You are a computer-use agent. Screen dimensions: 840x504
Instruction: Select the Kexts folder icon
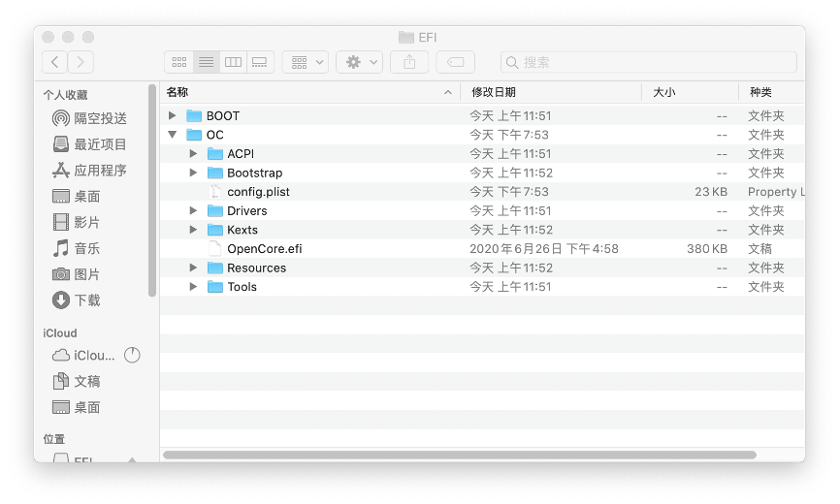click(214, 230)
